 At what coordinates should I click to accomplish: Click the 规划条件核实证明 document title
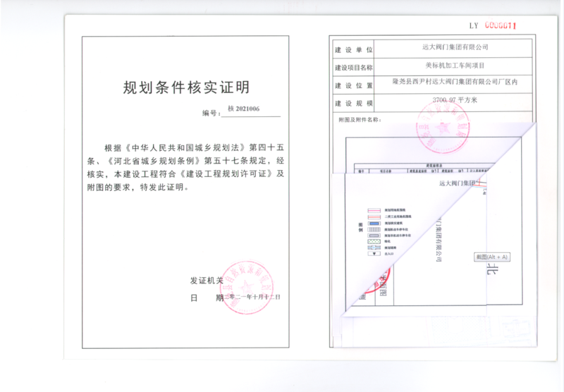click(x=186, y=88)
